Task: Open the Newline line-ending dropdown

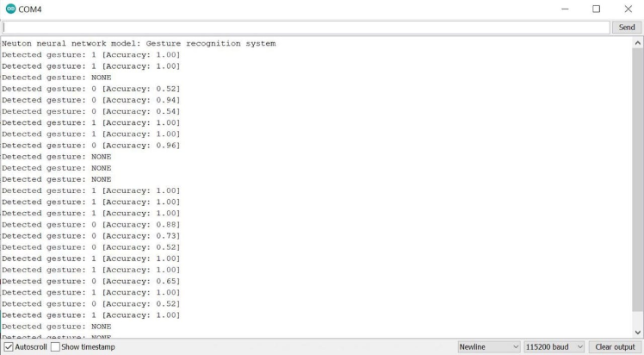Action: 489,346
